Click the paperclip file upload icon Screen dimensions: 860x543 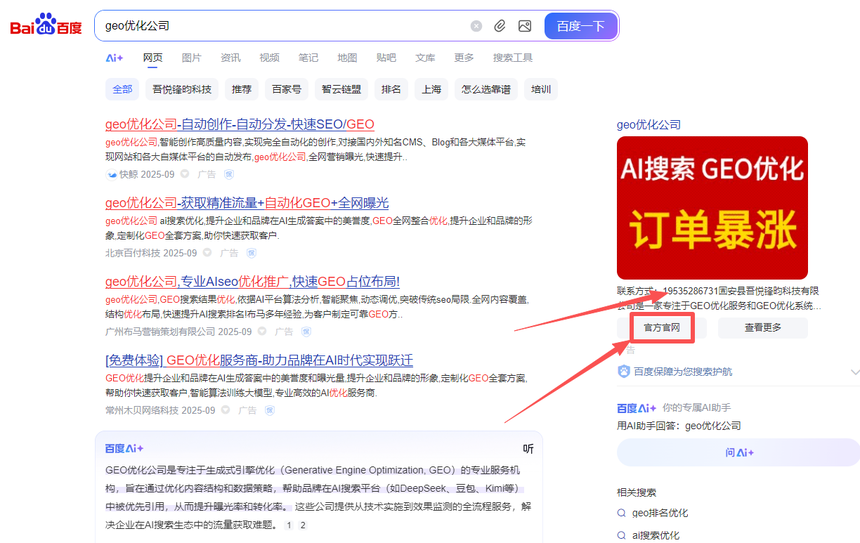coord(500,26)
